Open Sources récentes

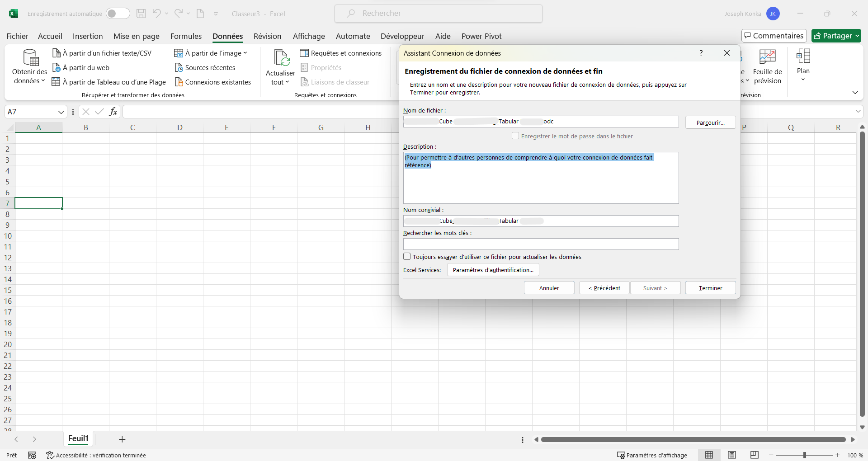click(205, 68)
